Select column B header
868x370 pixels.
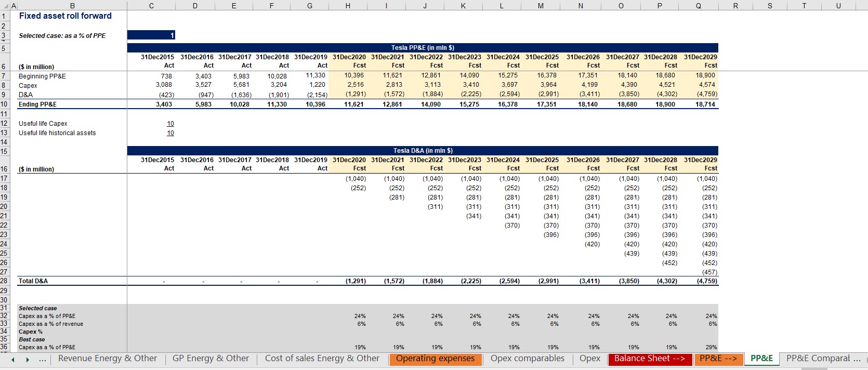72,6
